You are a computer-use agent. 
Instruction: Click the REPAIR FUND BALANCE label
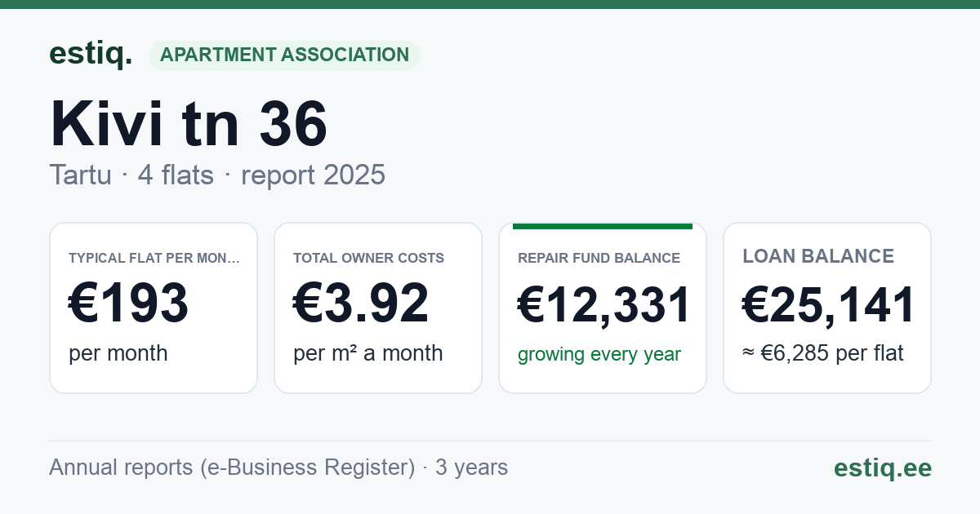tap(599, 258)
